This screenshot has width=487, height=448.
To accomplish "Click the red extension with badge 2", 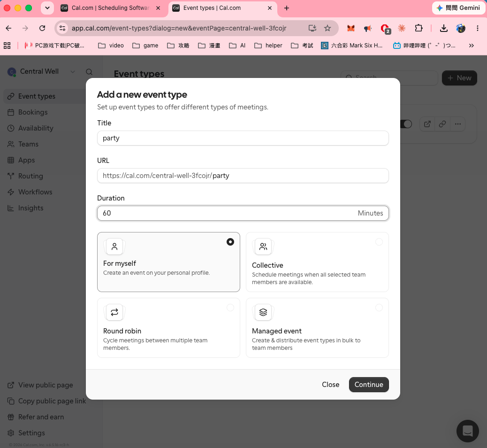I will coord(385,29).
